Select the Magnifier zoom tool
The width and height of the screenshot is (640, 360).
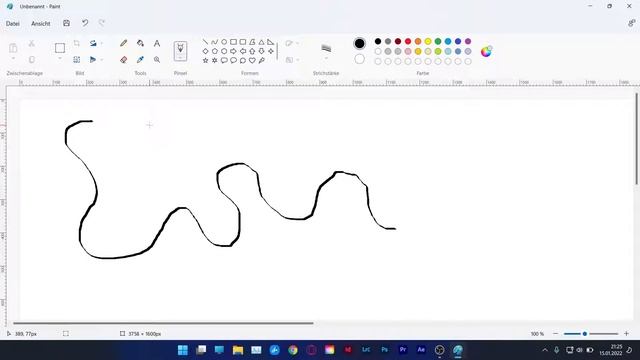pos(157,60)
